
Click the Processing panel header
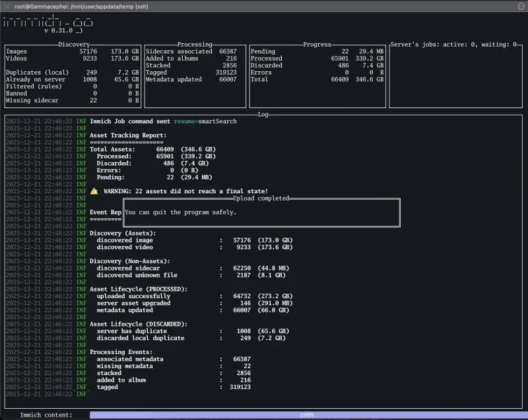pos(194,44)
